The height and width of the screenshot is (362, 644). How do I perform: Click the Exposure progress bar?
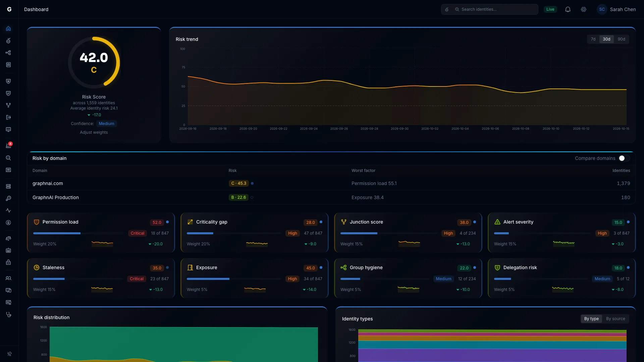coord(234,279)
